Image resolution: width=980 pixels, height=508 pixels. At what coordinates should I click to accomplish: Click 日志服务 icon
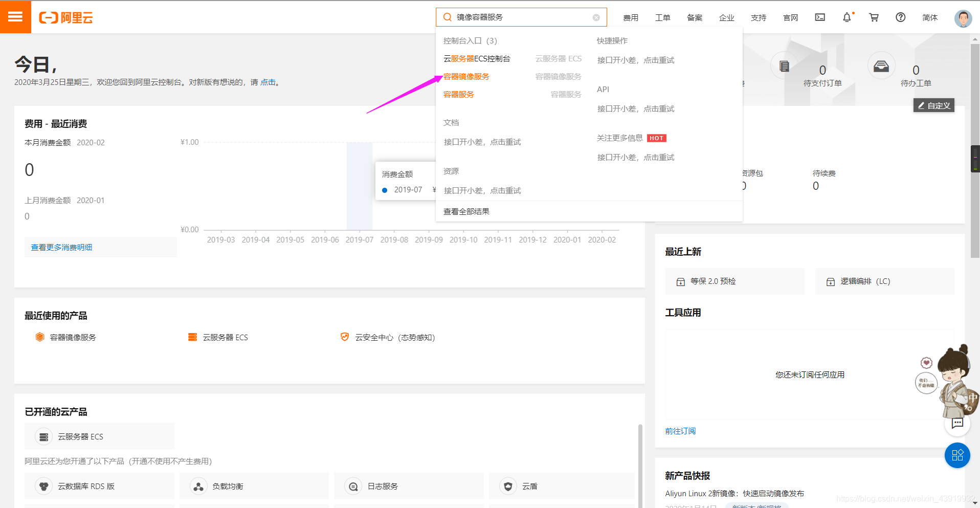click(353, 486)
